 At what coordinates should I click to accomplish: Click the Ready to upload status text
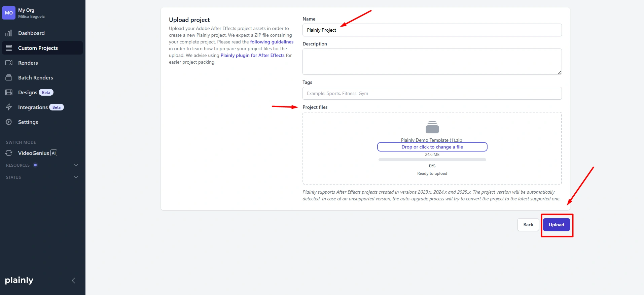click(x=432, y=173)
